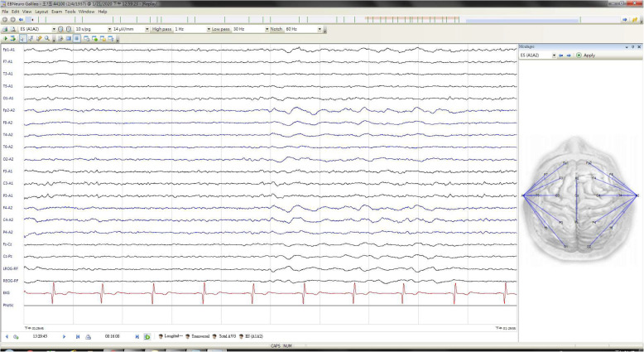
Task: Click the second round gray navigation button
Action: 12,19
